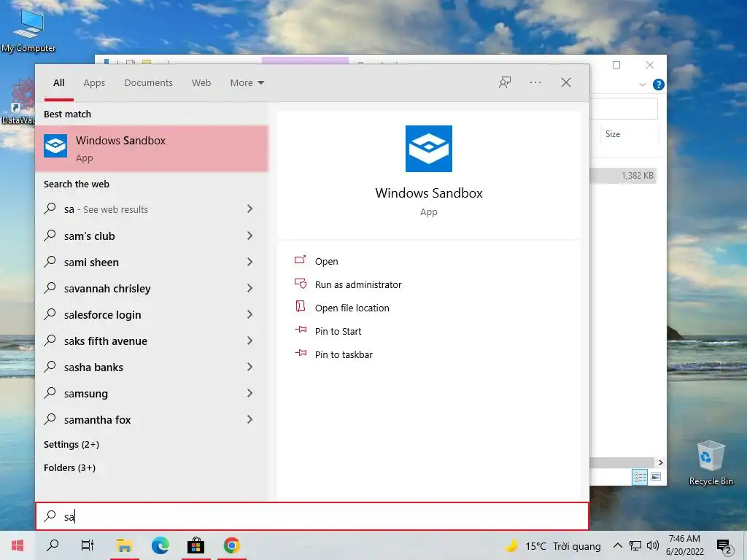The height and width of the screenshot is (560, 747).
Task: Click the Size column header in Explorer
Action: [613, 134]
